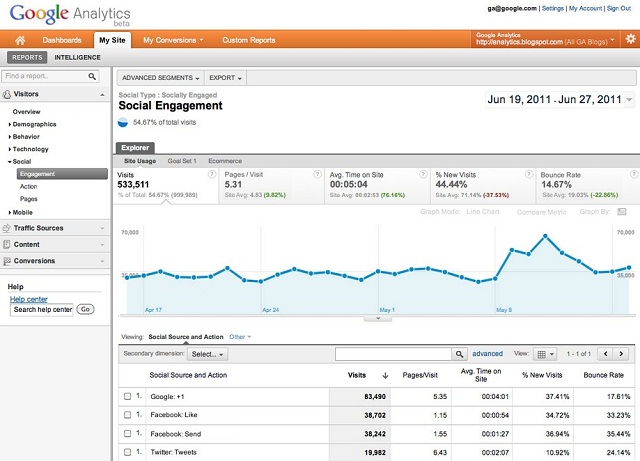This screenshot has height=461, width=640.
Task: Open the date range dropdown arrow
Action: (x=629, y=99)
